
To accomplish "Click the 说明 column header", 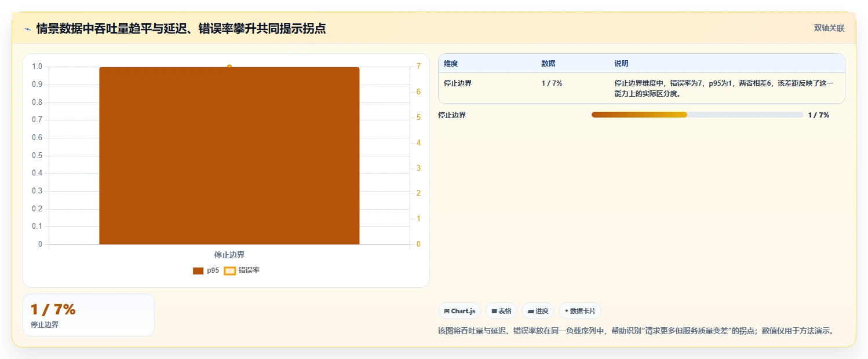I will 621,64.
